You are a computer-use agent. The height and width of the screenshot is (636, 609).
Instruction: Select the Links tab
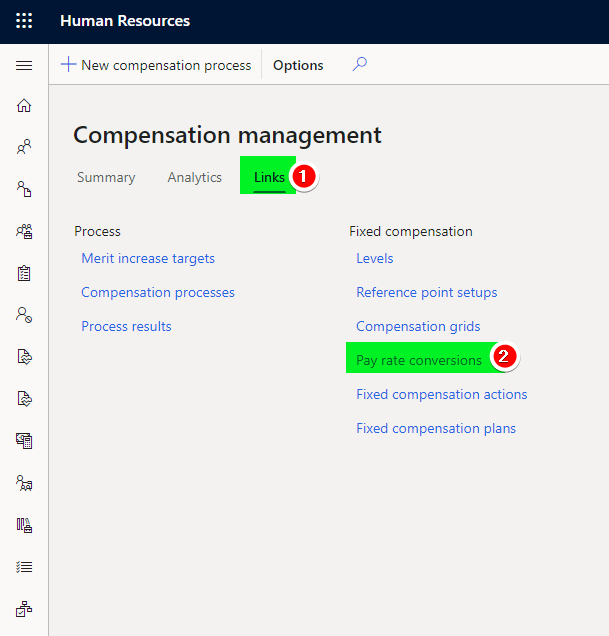[x=269, y=177]
